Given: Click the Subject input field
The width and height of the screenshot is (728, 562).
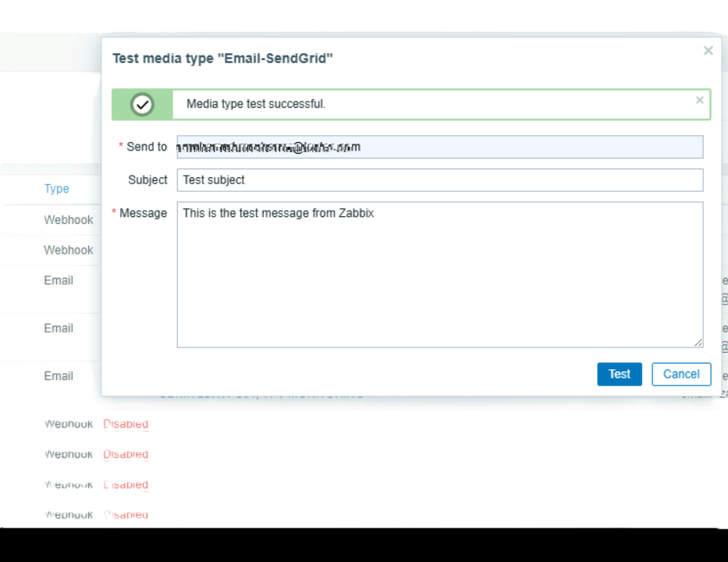Looking at the screenshot, I should 439,180.
